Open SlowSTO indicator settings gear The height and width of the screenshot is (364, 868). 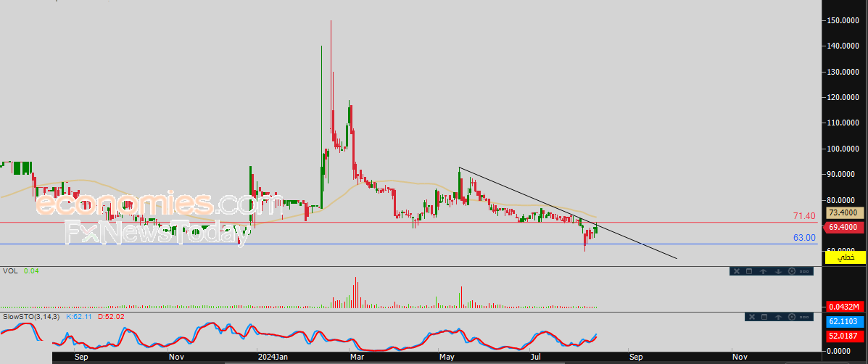tap(792, 317)
